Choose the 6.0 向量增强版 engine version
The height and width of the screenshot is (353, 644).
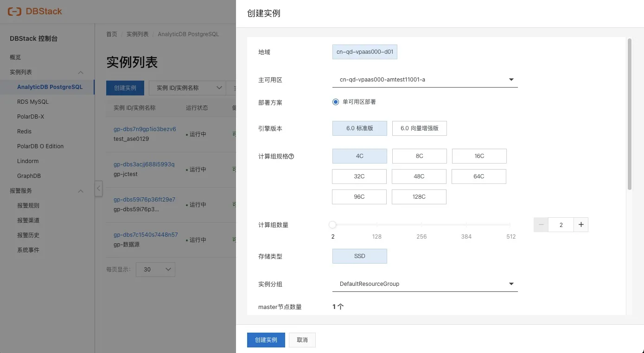(x=420, y=128)
